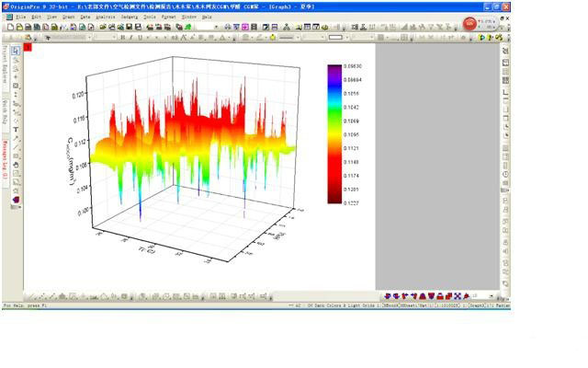Toggle Italic text formatting

point(131,38)
